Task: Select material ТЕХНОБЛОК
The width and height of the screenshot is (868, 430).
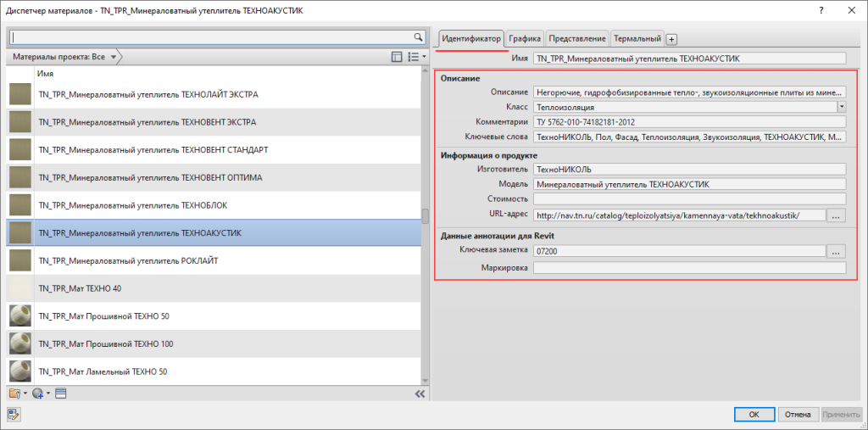Action: tap(214, 205)
